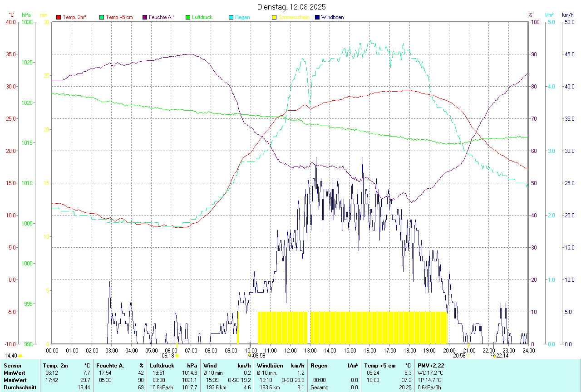This screenshot has height=392, width=581.
Task: Click the green Luftdruck legend square
Action: 188,17
